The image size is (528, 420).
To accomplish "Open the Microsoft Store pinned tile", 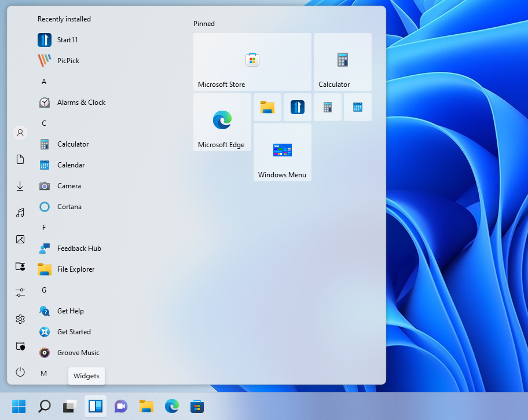I will coord(252,61).
